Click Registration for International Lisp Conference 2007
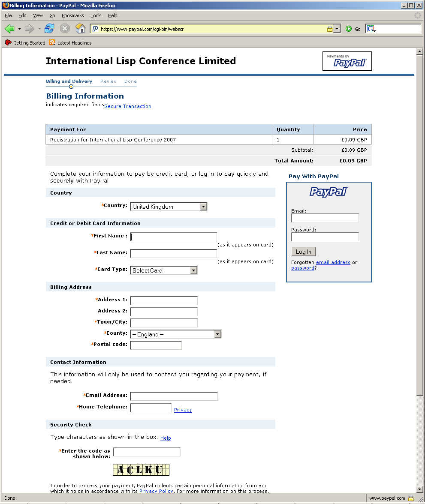Viewport: 425px width, 504px height. pos(113,140)
